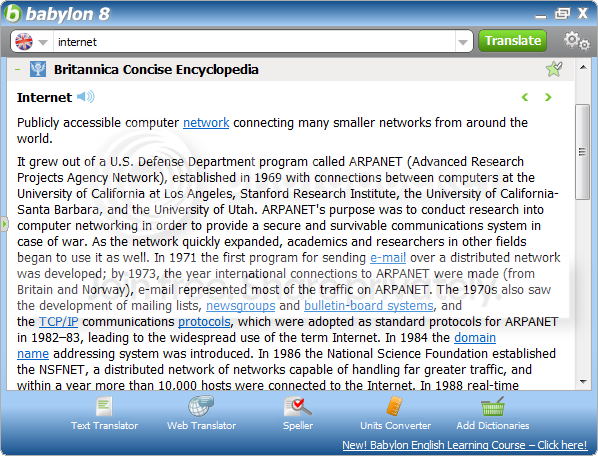Screen dimensions: 598x456
Task: Open the source language flag selector
Action: (x=31, y=42)
